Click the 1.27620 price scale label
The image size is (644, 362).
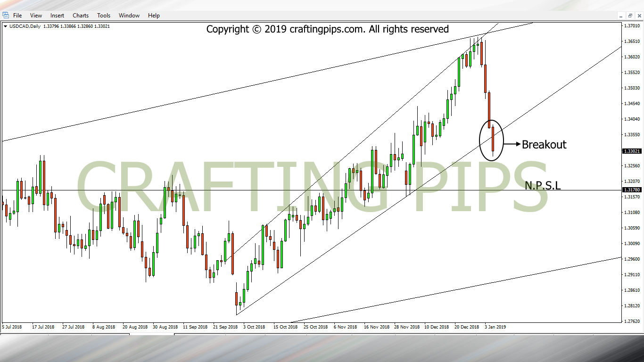pos(631,321)
